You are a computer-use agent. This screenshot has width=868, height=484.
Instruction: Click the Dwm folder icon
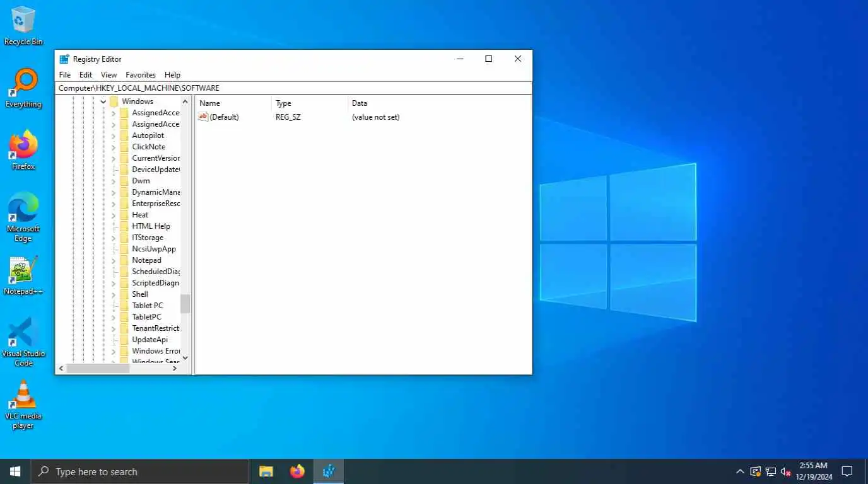pos(124,181)
